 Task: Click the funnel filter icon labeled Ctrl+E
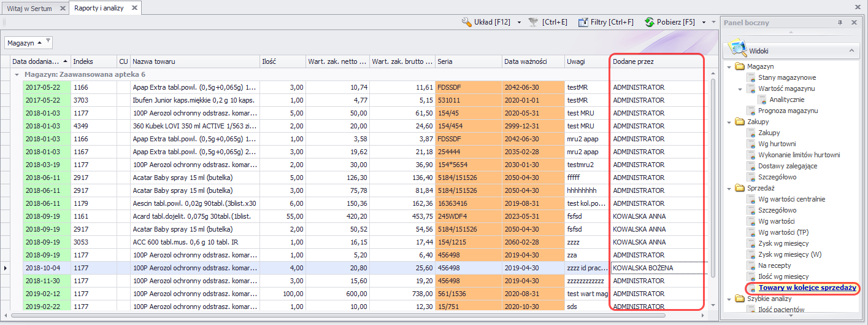pos(534,22)
